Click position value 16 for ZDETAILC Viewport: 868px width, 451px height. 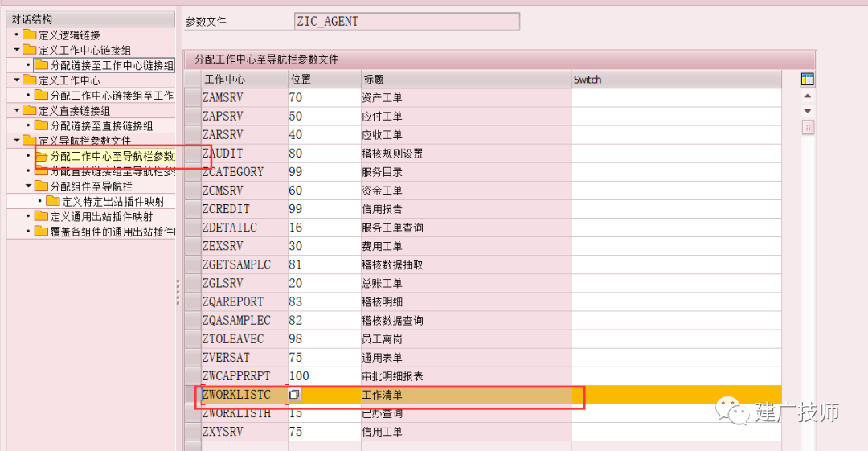(x=325, y=228)
